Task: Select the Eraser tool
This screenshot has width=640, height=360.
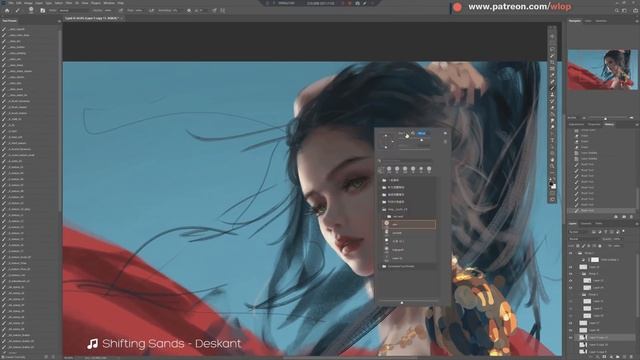Action: [x=552, y=108]
